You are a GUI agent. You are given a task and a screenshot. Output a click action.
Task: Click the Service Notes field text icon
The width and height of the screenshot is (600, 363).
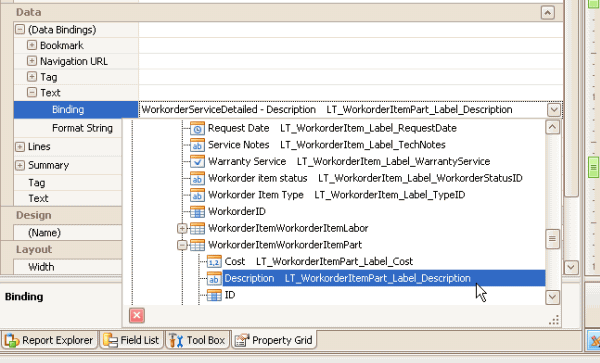click(197, 145)
